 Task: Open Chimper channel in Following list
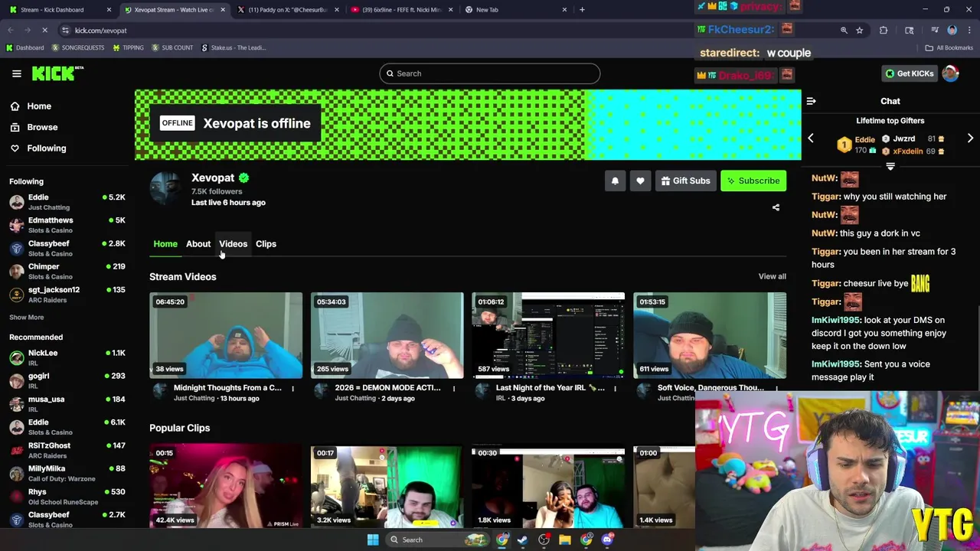point(67,271)
